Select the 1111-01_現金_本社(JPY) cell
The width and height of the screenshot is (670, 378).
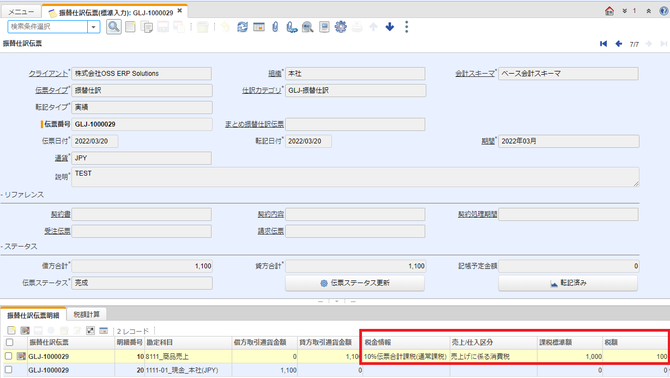point(188,370)
